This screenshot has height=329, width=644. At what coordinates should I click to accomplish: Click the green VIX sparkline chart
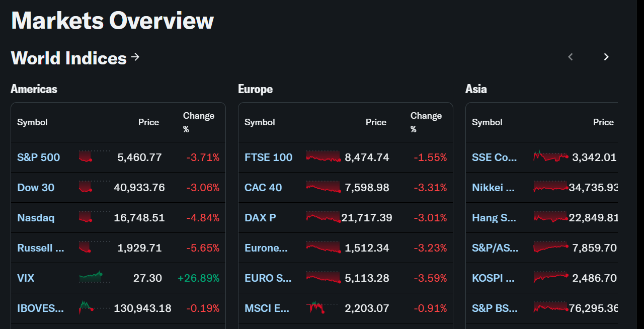click(x=95, y=277)
